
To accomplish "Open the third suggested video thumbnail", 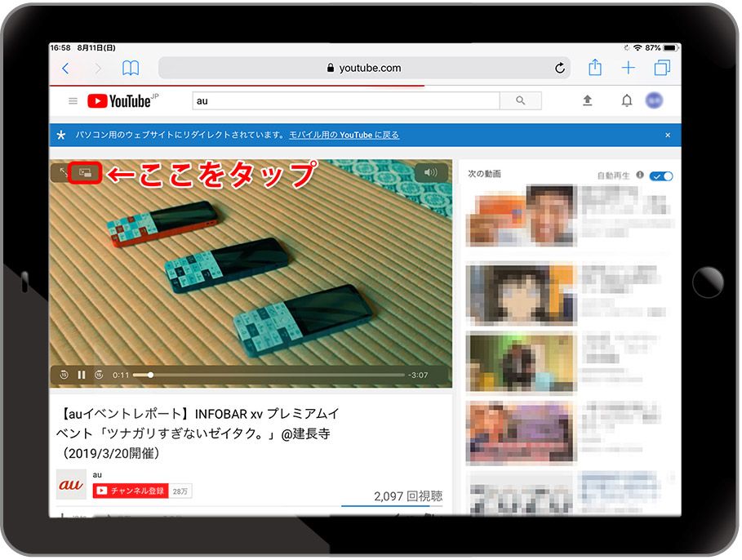I will (x=521, y=362).
